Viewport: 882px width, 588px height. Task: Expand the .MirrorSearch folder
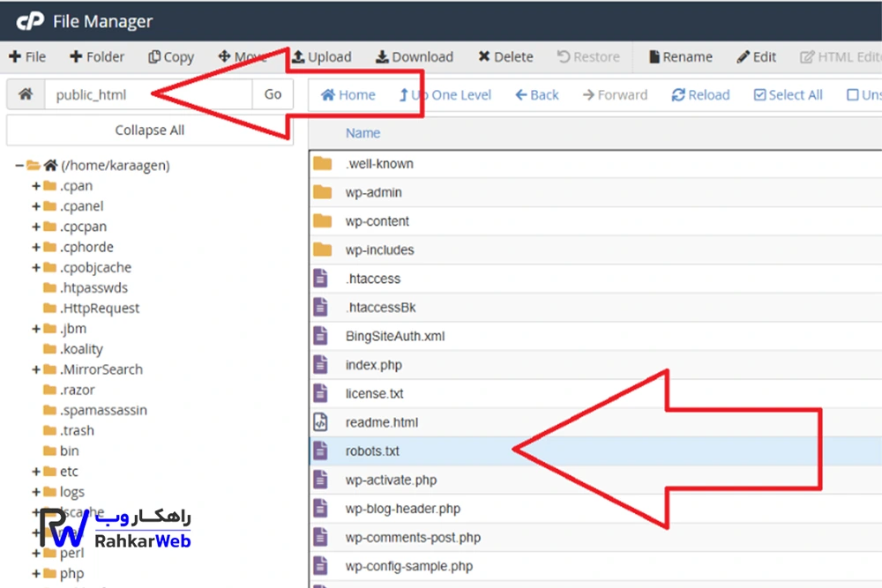click(x=36, y=369)
